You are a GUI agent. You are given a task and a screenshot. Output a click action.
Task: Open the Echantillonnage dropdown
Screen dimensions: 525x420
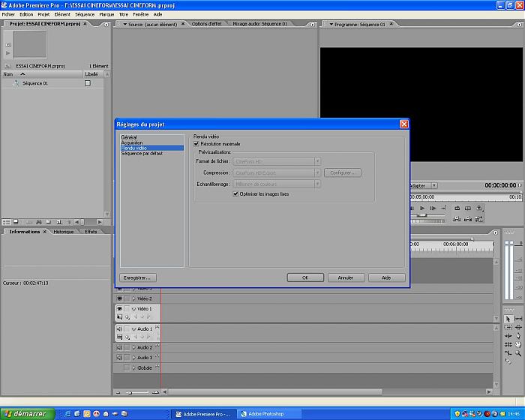pyautogui.click(x=277, y=184)
